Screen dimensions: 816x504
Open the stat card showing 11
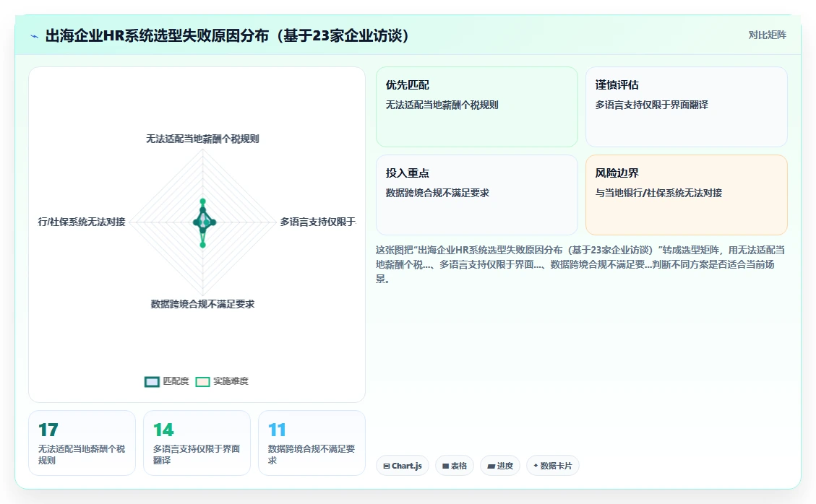312,443
